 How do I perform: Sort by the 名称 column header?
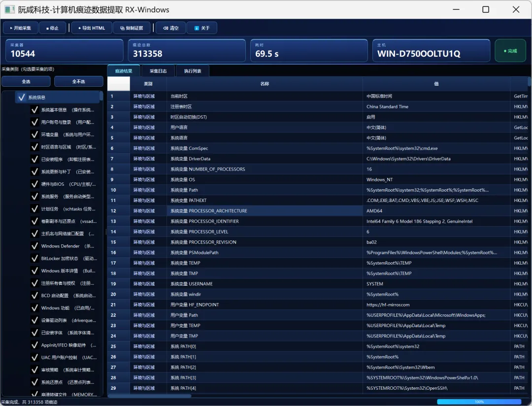(x=265, y=84)
